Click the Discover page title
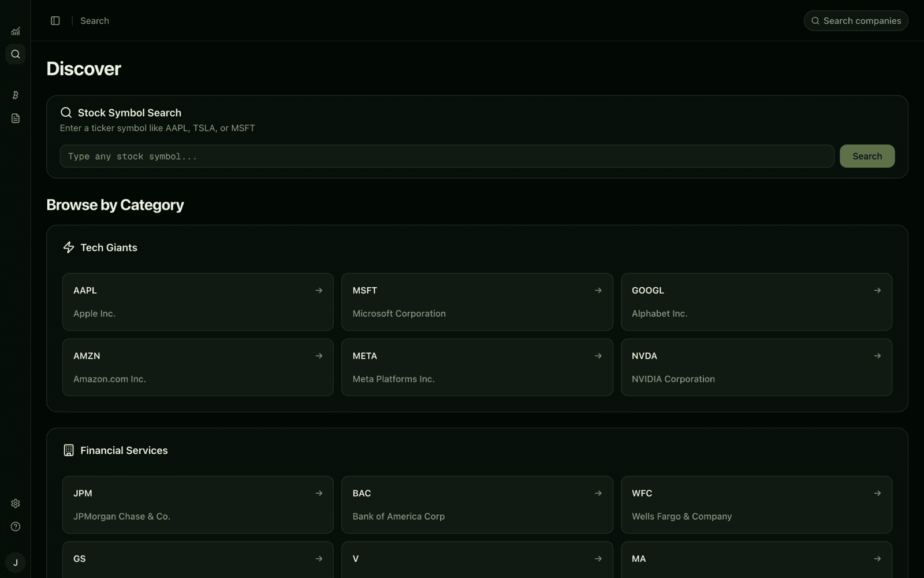The image size is (924, 578). point(84,69)
